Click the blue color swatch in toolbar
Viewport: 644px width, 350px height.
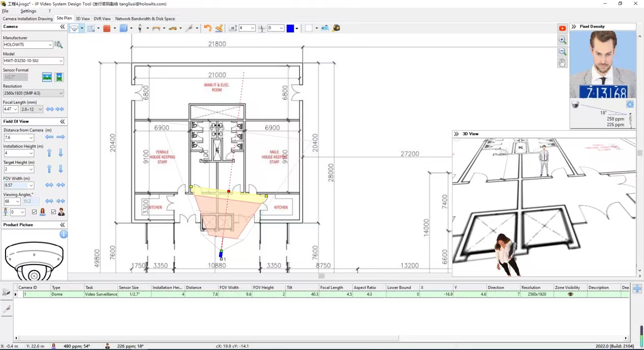pos(290,28)
